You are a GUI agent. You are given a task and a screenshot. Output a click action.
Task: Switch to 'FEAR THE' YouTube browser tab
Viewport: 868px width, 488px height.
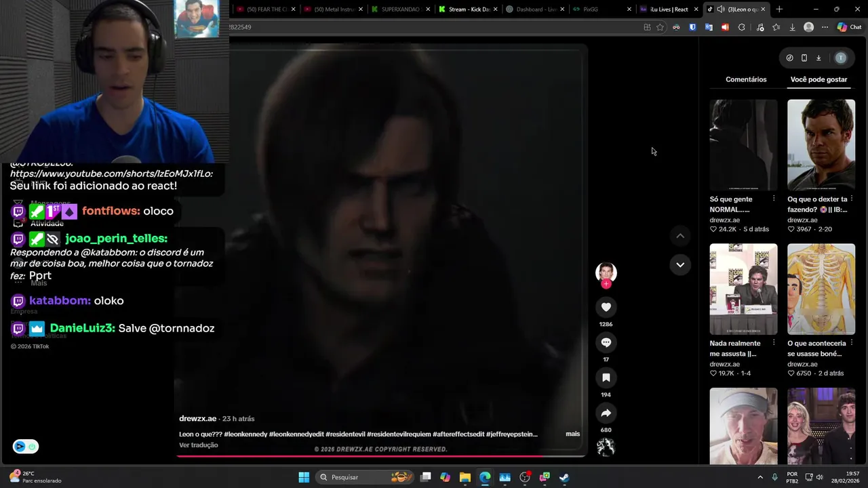266,9
